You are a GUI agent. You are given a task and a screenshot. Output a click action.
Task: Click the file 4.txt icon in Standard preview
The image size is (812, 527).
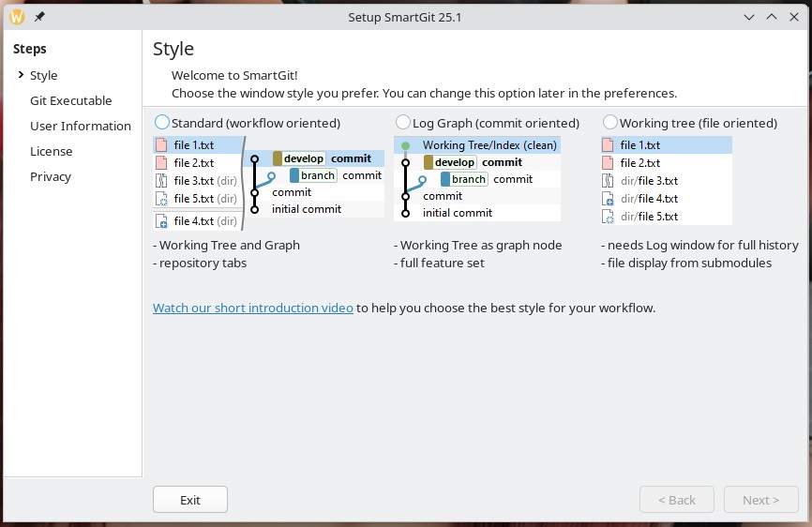tap(161, 221)
